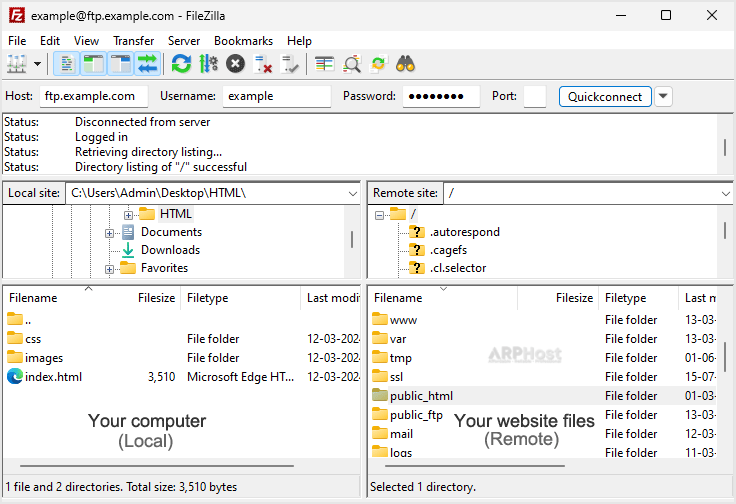
Task: Toggle transfer queue display icon
Action: [148, 64]
